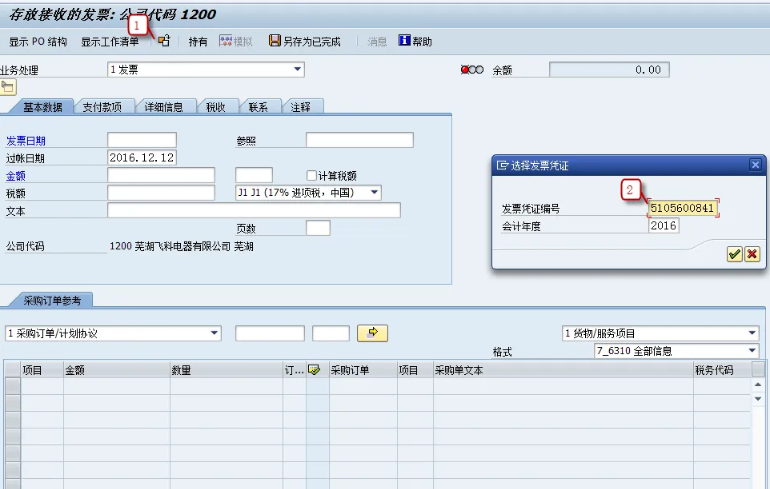Click the 页数 input field
Screen dimensions: 770x489
[x=318, y=228]
